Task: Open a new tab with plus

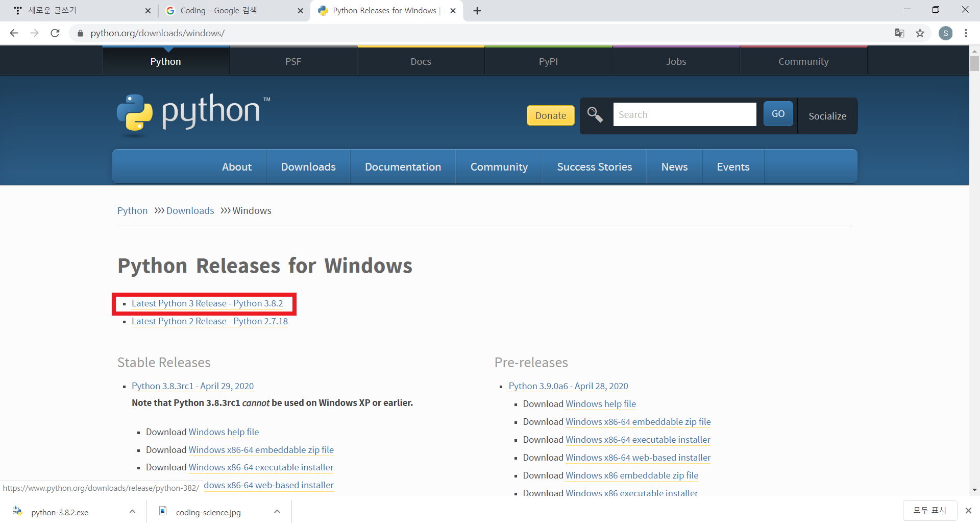Action: click(477, 11)
